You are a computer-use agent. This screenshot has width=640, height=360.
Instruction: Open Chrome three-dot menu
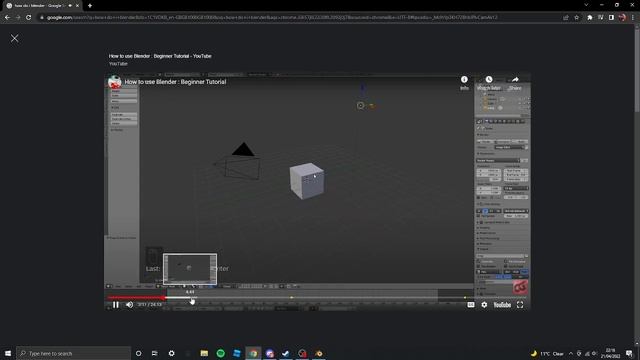coord(633,18)
